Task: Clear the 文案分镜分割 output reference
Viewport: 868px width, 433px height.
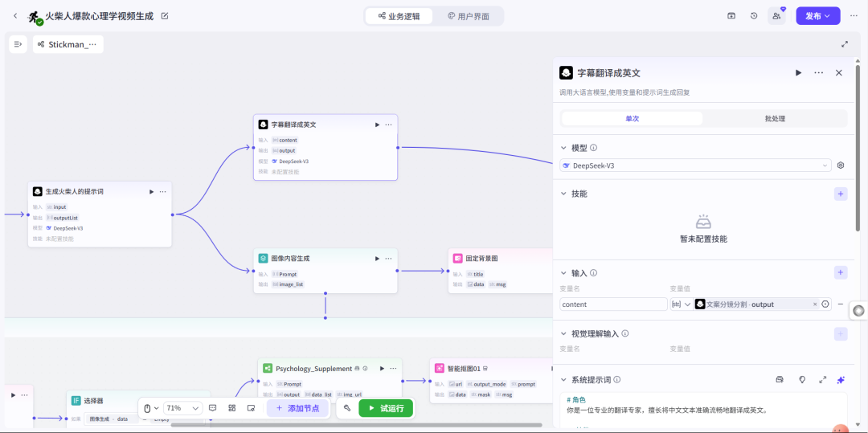Action: pyautogui.click(x=815, y=304)
